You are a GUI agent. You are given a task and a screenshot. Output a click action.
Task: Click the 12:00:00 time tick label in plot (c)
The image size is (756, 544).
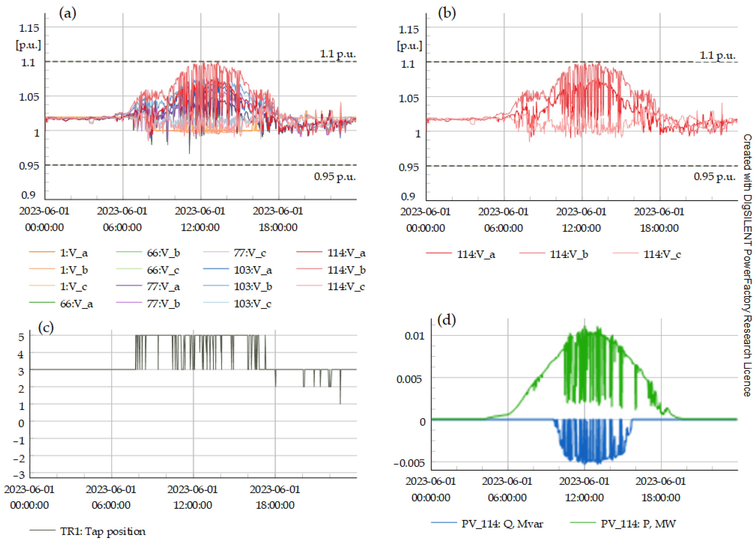pos(192,505)
